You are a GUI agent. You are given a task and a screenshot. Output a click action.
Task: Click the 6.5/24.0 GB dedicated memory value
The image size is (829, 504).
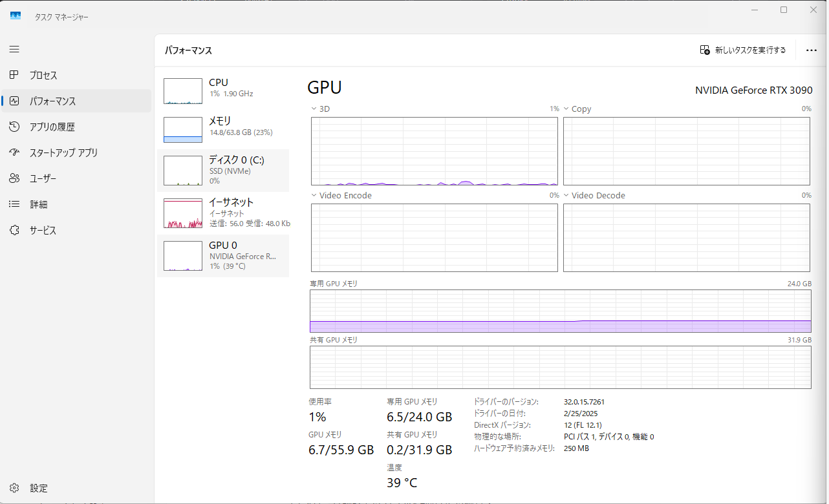click(x=420, y=417)
